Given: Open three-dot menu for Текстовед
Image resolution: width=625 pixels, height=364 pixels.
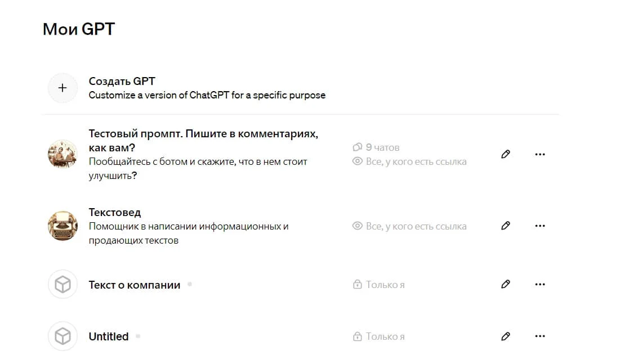Looking at the screenshot, I should tap(540, 226).
